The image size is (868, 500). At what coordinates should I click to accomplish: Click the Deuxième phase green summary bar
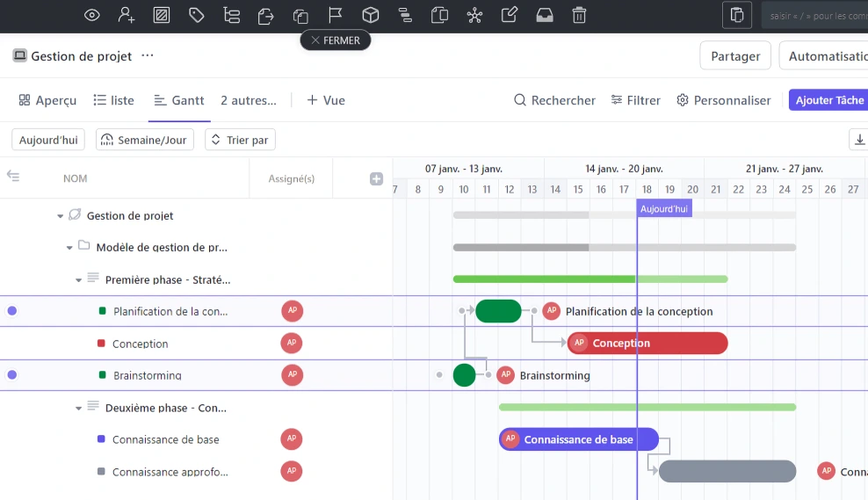647,407
